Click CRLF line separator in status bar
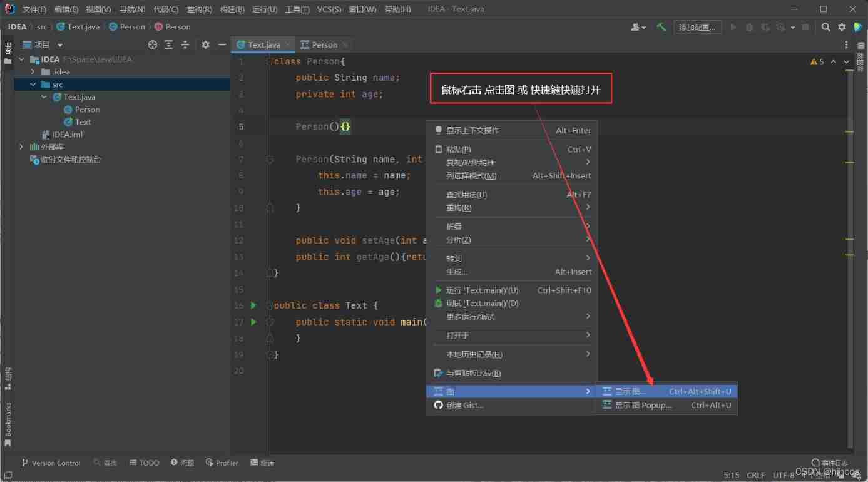868x482 pixels. [x=755, y=475]
